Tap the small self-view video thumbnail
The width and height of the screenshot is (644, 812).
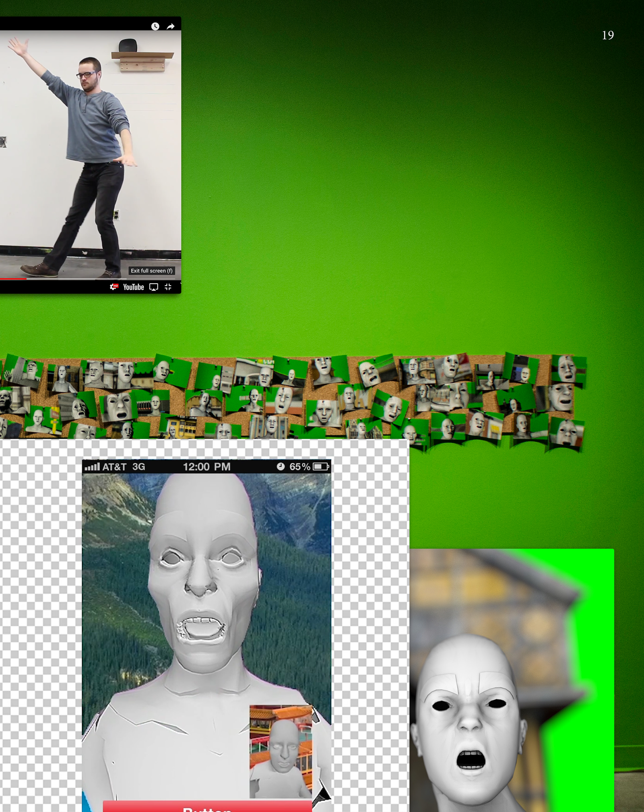281,751
